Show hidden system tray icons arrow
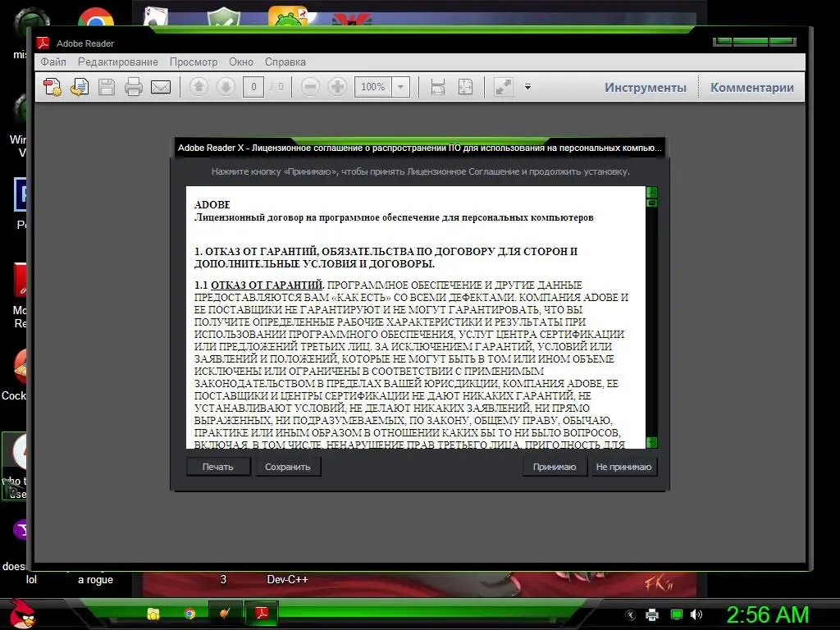This screenshot has width=840, height=630. coord(631,614)
